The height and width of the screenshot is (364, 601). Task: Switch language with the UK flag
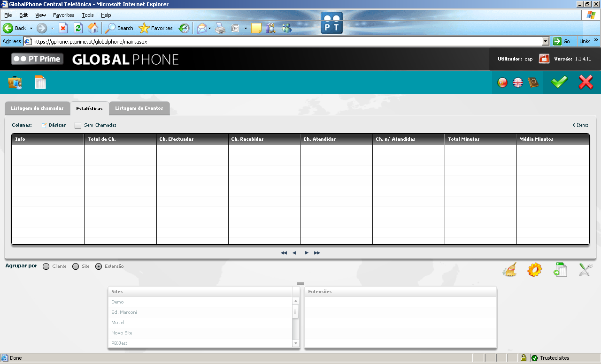tap(518, 83)
